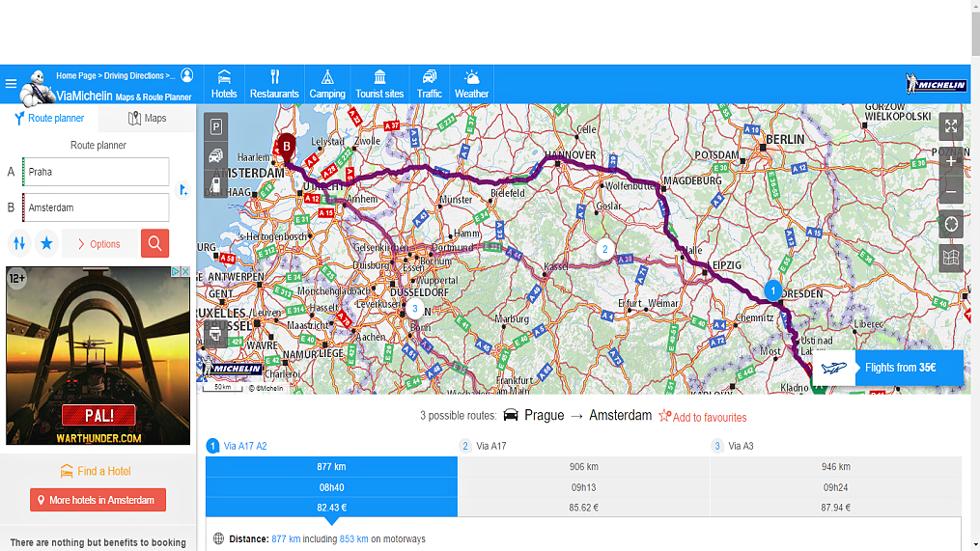Select route marker 2 on map
Image resolution: width=980 pixels, height=551 pixels.
coord(604,249)
